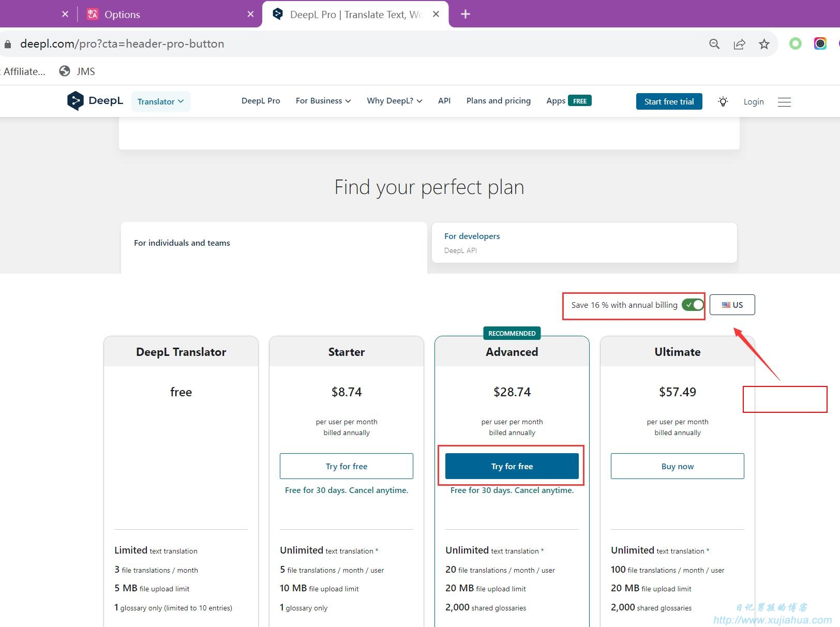This screenshot has width=840, height=627.
Task: Click Advanced plan Try for free
Action: [x=512, y=466]
